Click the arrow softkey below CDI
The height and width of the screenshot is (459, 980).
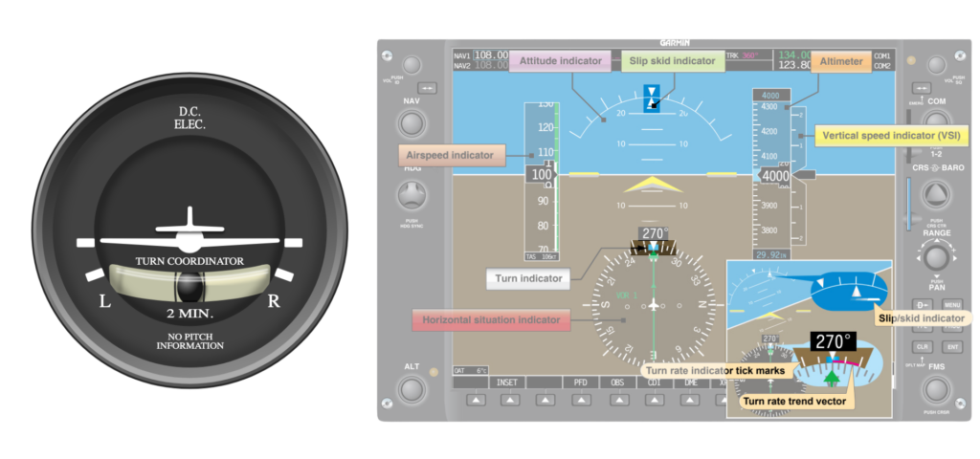click(657, 401)
